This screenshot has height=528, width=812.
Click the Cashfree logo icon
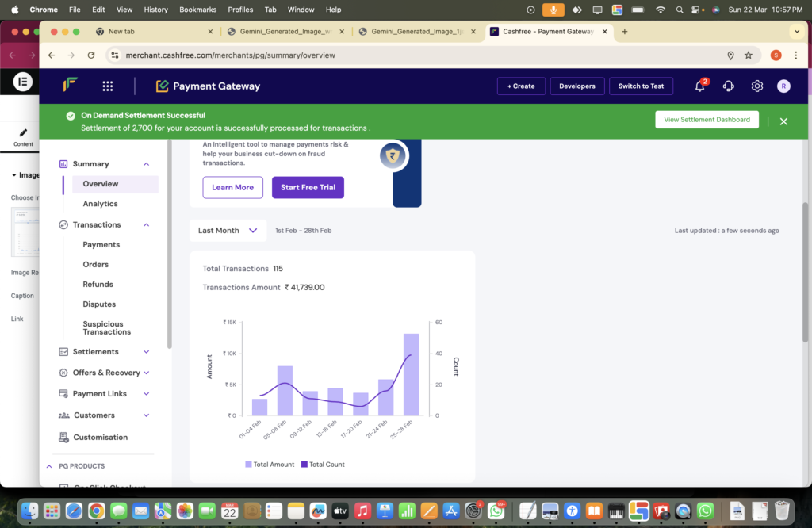coord(71,86)
